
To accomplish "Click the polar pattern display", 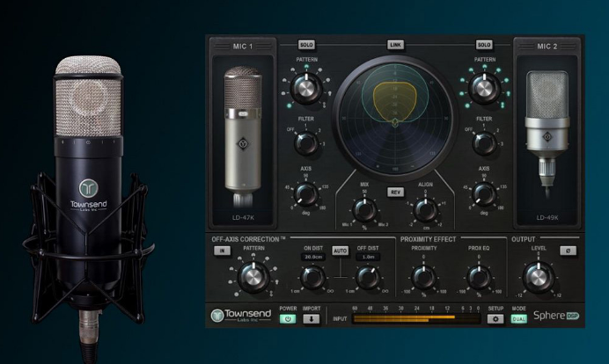I will coord(395,117).
